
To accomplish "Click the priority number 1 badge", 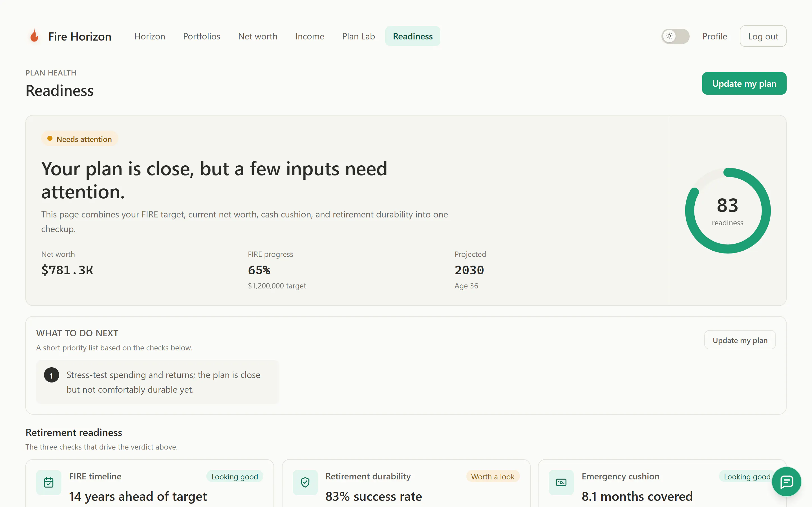I will 51,375.
